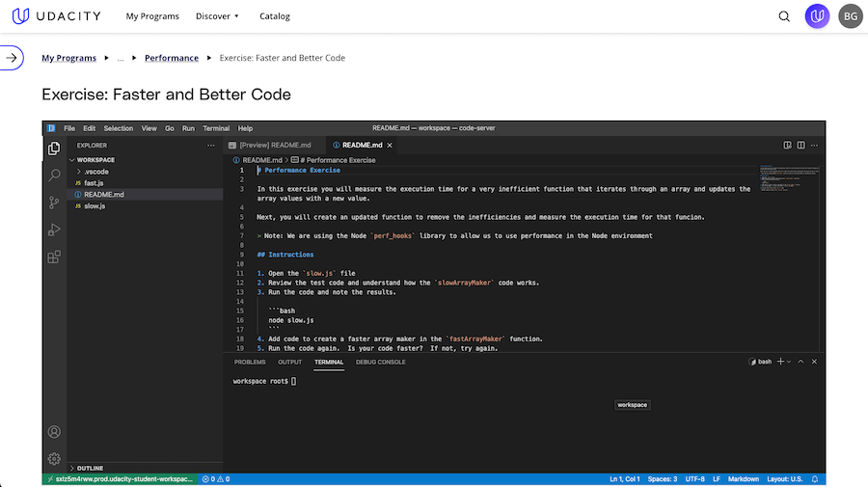
Task: Click the Layout: U.S. status item
Action: [x=784, y=479]
